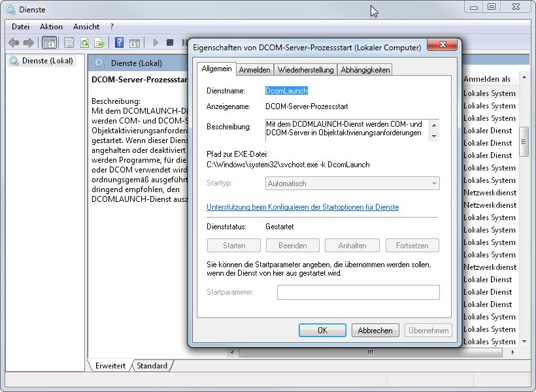This screenshot has height=392, width=536.
Task: Click the gear icon in the Dienste (Lokal) header
Action: 100,63
